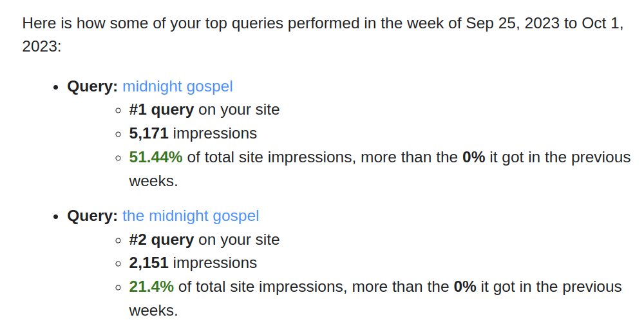Viewport: 644px width, 324px height.
Task: Click the "Sep 25, 2023" date text
Action: click(x=512, y=23)
